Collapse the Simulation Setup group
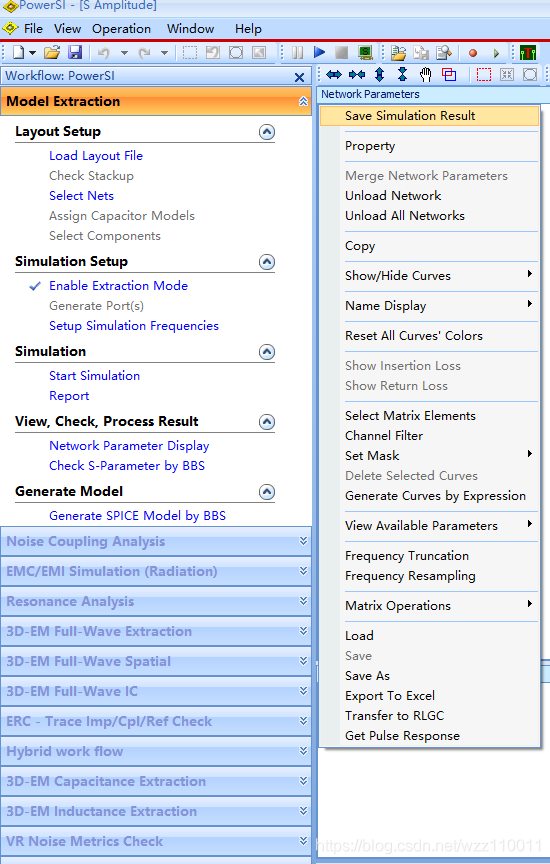The image size is (550, 864). click(267, 262)
